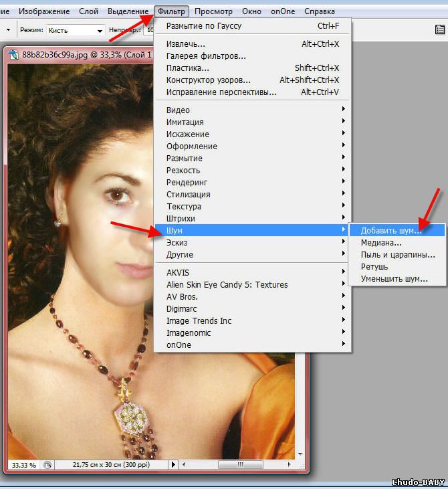Expand the AKVIS plugin submenu

(x=253, y=272)
